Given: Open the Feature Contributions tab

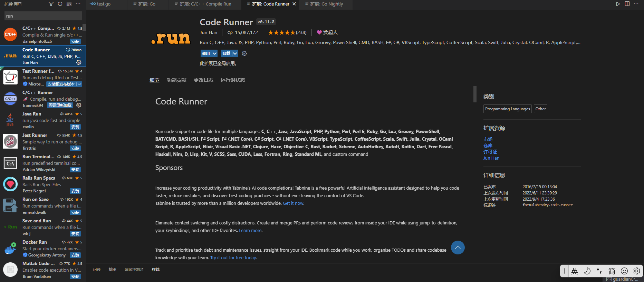Looking at the screenshot, I should (x=176, y=80).
